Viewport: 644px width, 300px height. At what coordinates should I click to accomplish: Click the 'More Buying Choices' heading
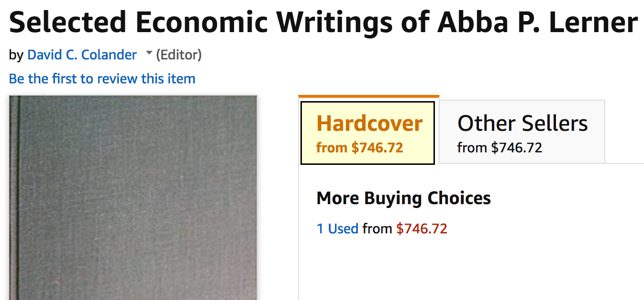coord(403,198)
